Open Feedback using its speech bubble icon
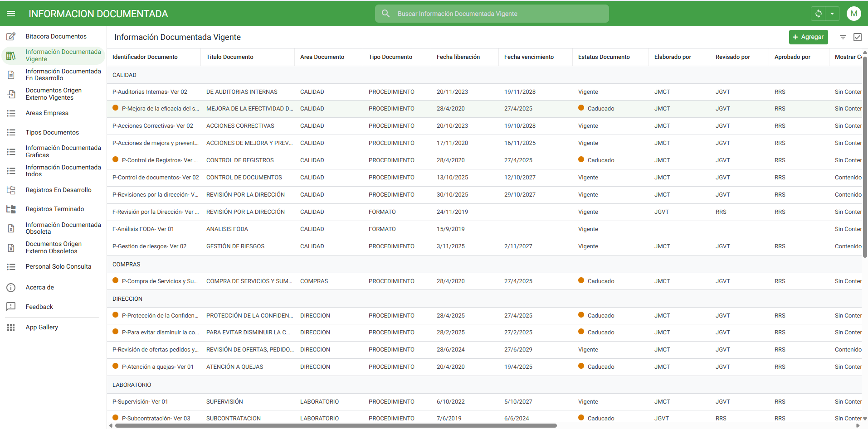This screenshot has height=429, width=868. tap(11, 307)
